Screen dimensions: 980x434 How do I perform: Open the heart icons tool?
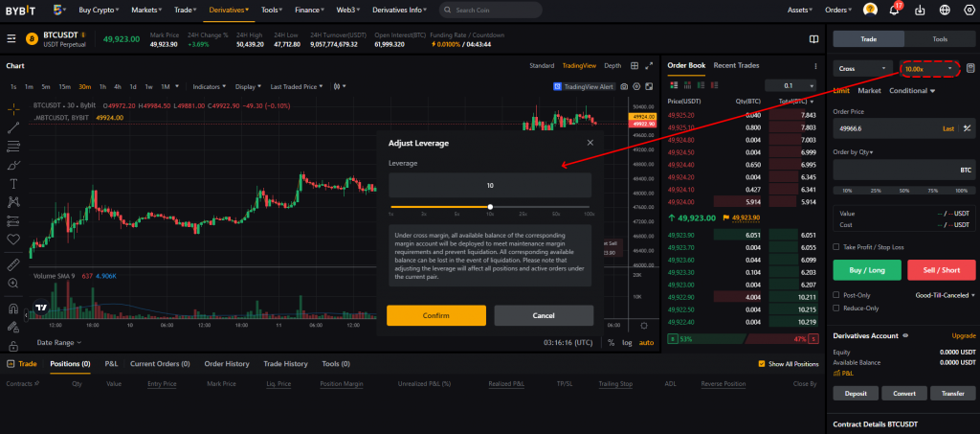(x=13, y=239)
